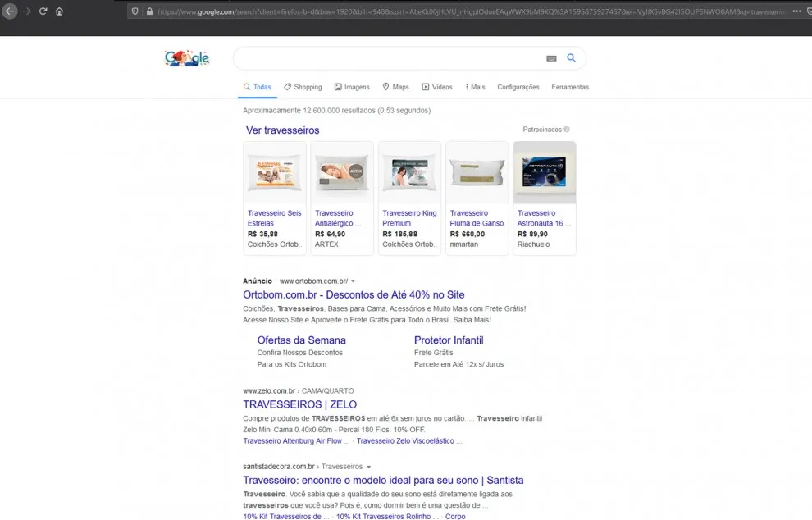Select the Todas tab
Image resolution: width=812 pixels, height=520 pixels.
pos(258,87)
